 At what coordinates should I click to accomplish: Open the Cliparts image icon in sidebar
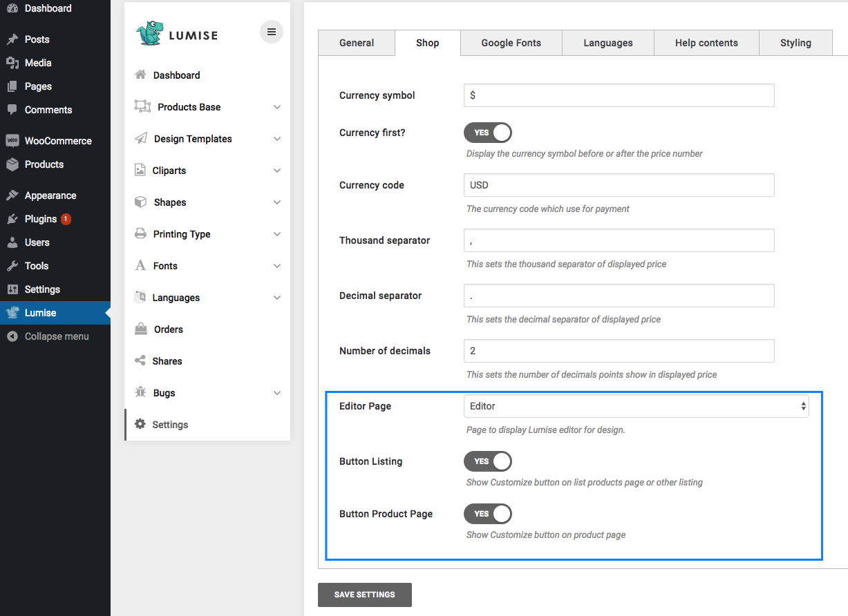140,171
